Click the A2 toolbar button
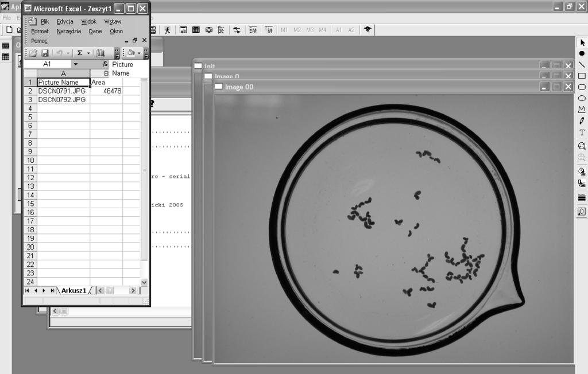The image size is (588, 374). point(351,30)
